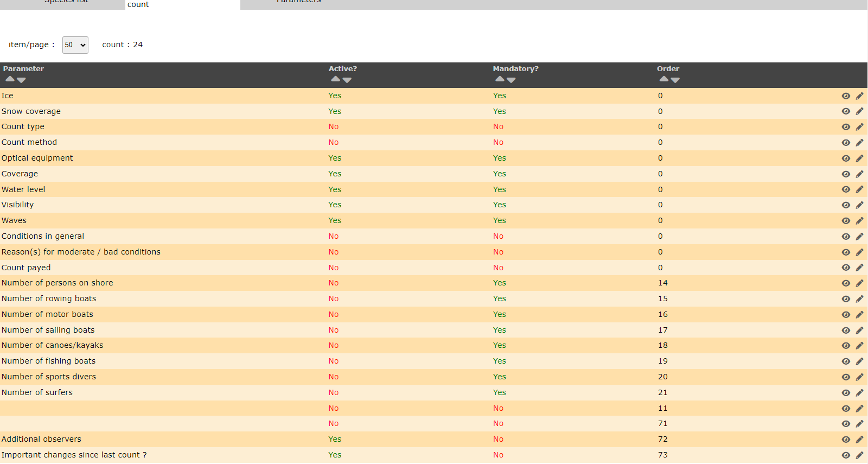Image resolution: width=868 pixels, height=464 pixels.
Task: View the Snow coverage parameter via eye icon
Action: tap(846, 111)
